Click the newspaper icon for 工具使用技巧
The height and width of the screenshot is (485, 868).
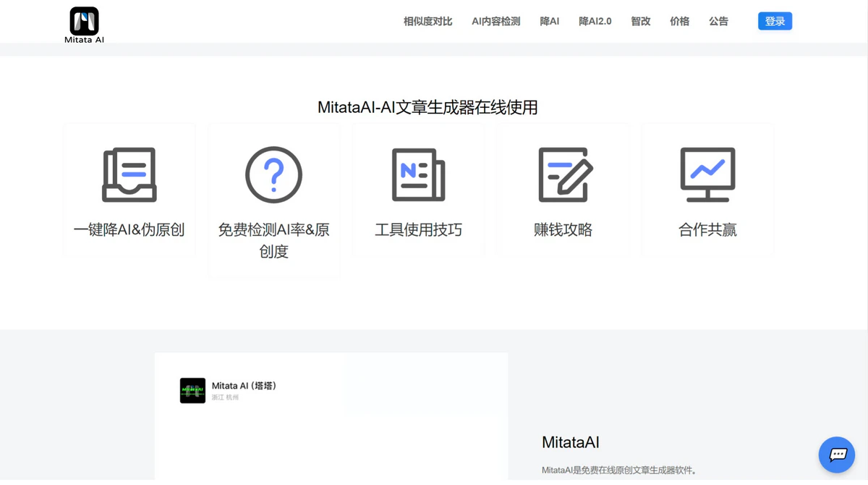click(418, 175)
